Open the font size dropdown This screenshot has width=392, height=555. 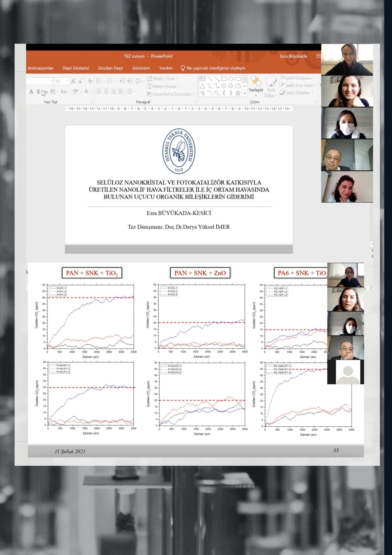click(68, 81)
